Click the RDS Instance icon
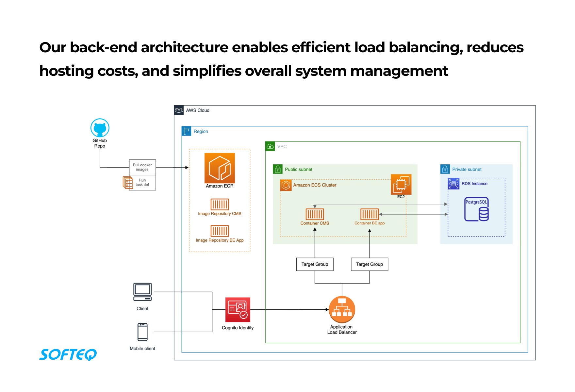Image resolution: width=575 pixels, height=392 pixels. [453, 184]
